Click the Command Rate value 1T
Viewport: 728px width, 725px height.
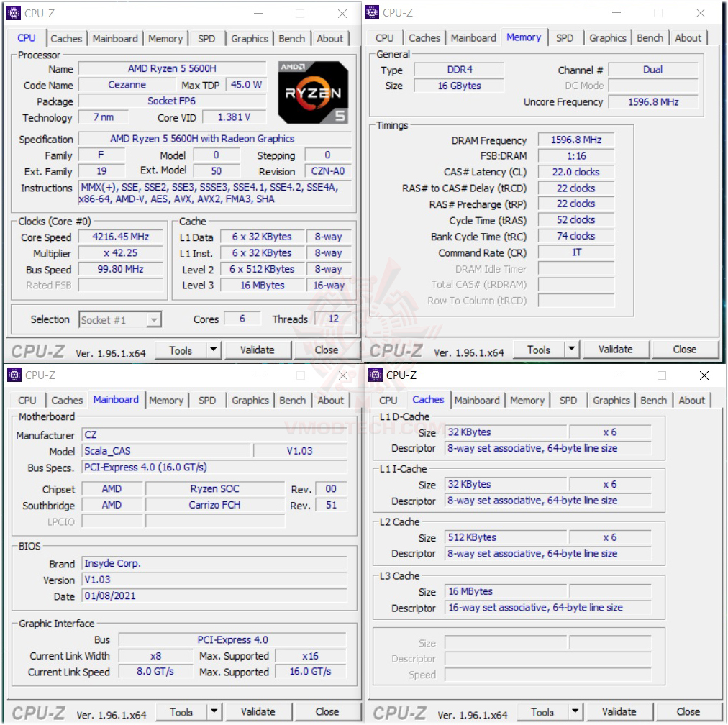[576, 252]
